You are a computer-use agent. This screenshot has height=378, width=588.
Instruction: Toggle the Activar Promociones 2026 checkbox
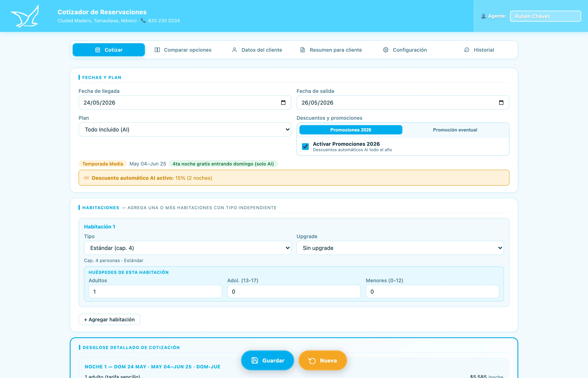click(x=305, y=147)
